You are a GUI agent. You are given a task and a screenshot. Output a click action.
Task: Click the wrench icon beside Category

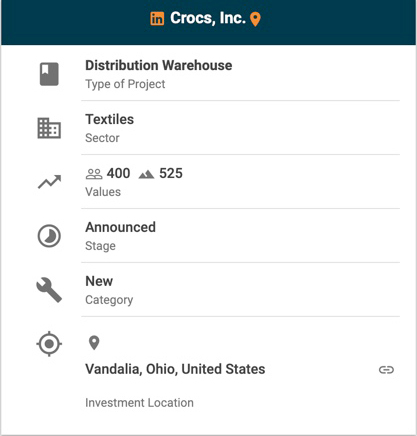click(49, 290)
